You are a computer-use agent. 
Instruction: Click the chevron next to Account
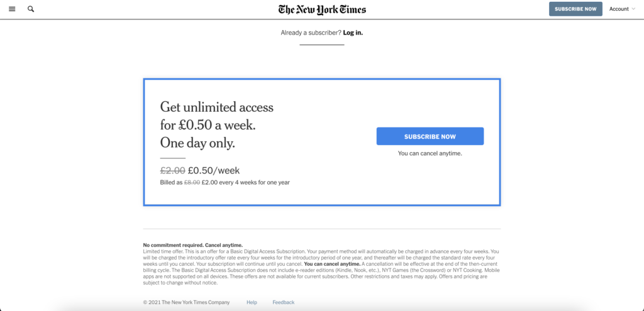(633, 9)
